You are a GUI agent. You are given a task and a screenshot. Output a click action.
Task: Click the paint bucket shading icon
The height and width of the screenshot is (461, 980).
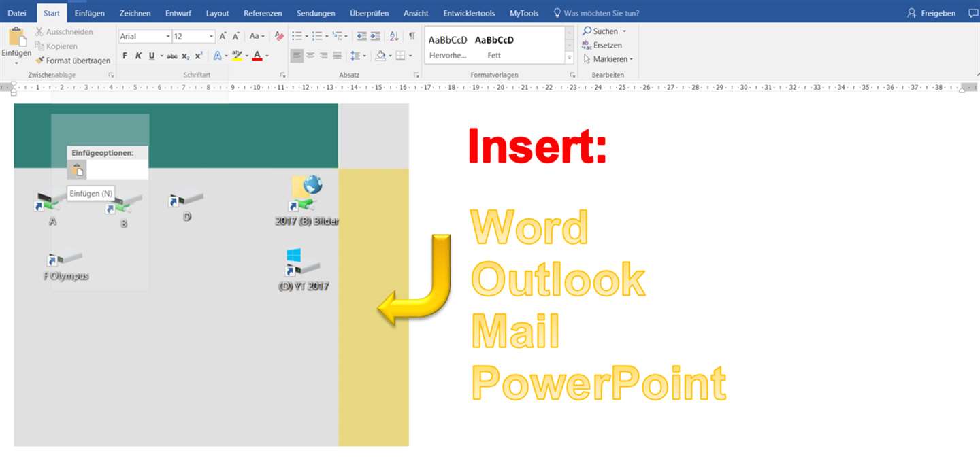click(x=380, y=56)
